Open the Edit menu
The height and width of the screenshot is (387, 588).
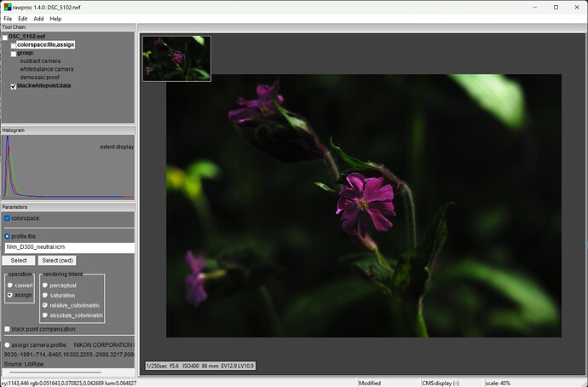(22, 19)
